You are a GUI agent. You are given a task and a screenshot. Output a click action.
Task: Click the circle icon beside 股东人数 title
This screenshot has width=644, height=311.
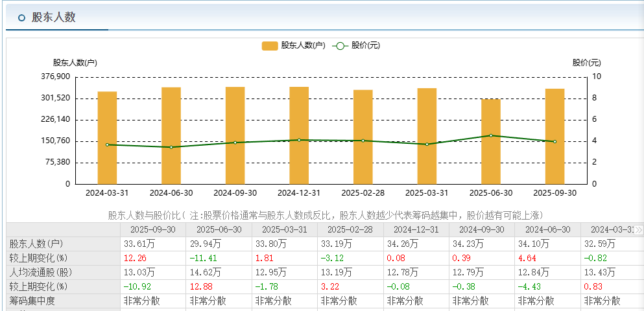coord(22,17)
